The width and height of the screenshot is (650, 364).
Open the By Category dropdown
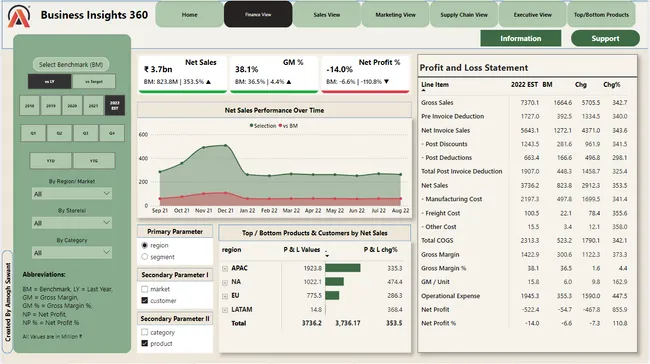pos(72,252)
